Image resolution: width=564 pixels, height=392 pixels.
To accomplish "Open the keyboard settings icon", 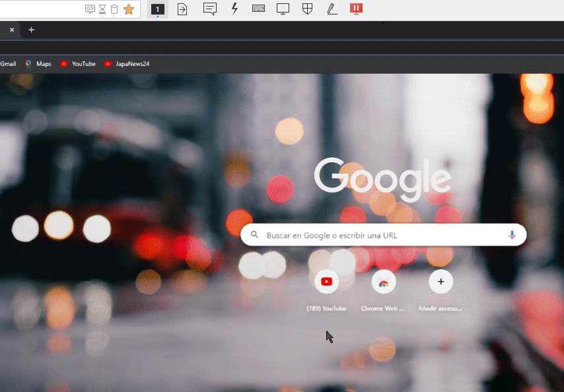I will (258, 9).
